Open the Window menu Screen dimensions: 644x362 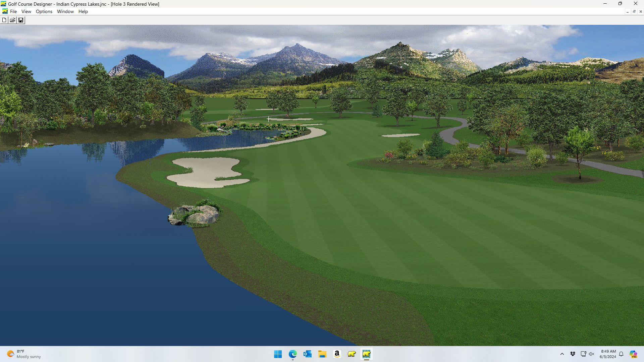click(x=65, y=11)
